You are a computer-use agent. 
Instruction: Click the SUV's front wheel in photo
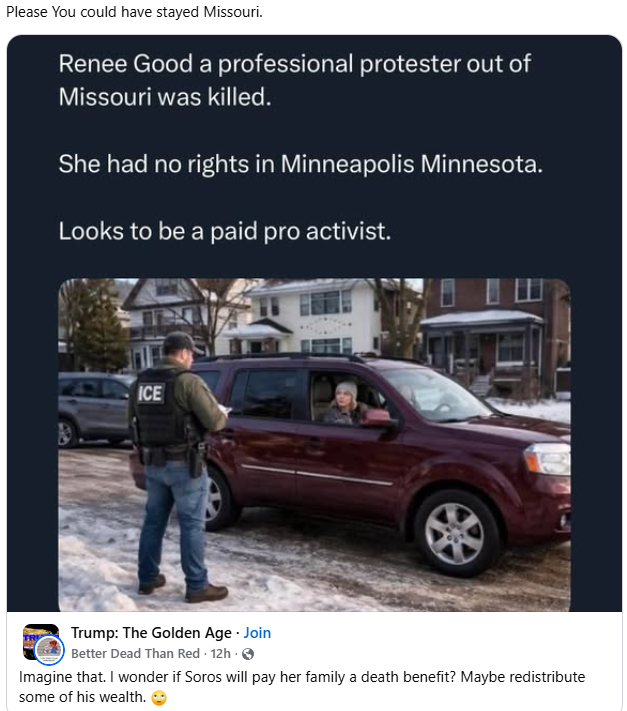point(455,534)
